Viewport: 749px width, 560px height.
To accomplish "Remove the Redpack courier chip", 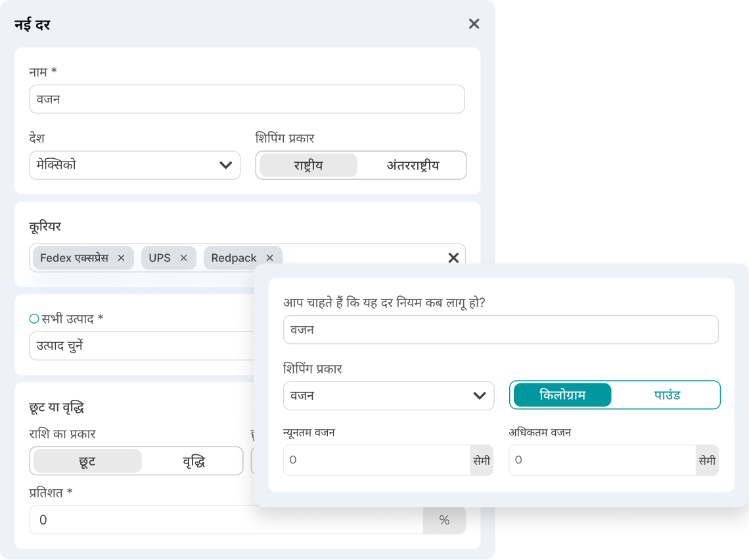I will (x=269, y=258).
